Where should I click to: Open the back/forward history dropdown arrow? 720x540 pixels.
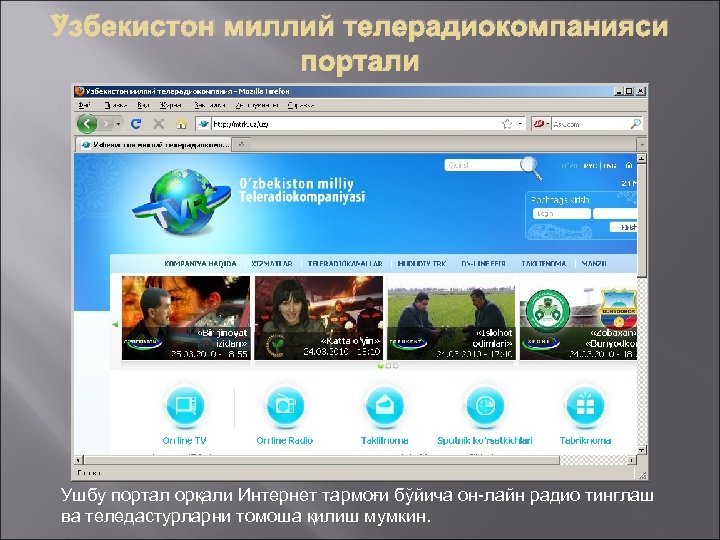coord(118,124)
